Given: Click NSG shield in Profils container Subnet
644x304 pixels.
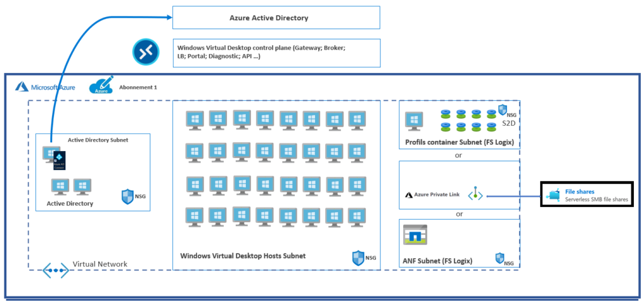Looking at the screenshot, I should pos(502,111).
